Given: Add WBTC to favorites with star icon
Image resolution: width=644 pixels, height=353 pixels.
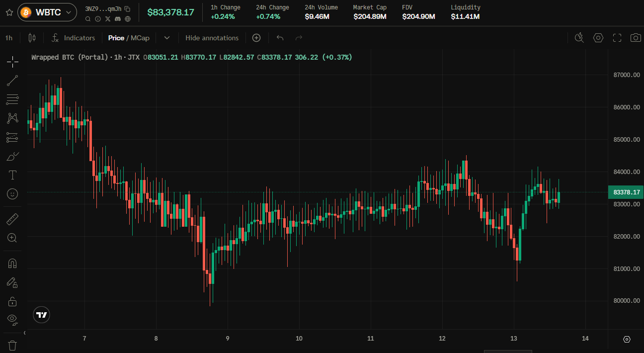Looking at the screenshot, I should click(x=9, y=12).
